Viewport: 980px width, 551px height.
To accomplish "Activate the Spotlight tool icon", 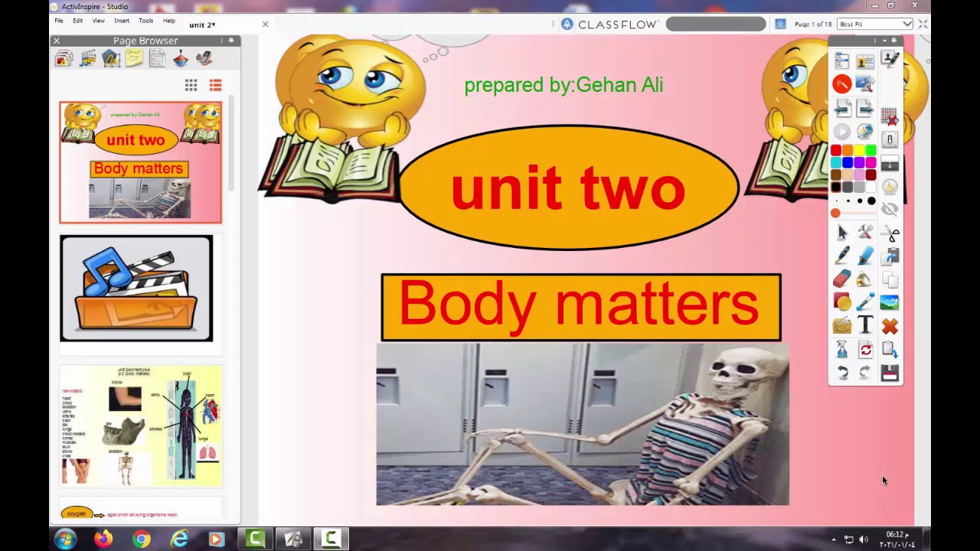I will (890, 187).
